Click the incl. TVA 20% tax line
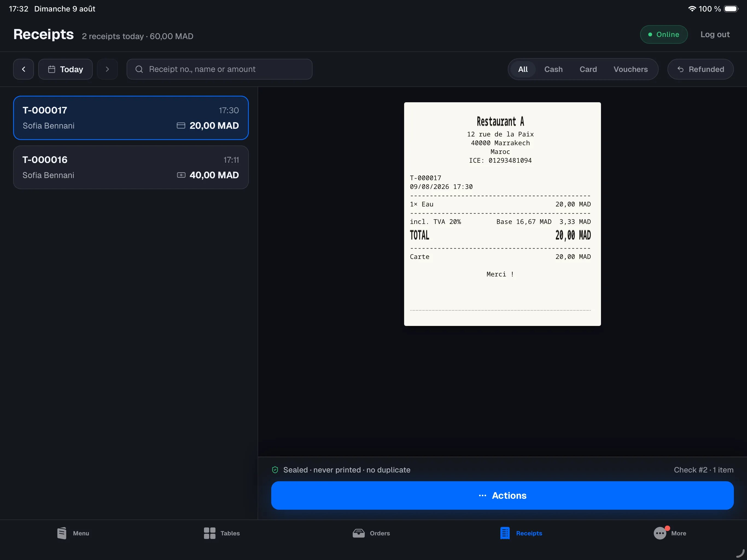 coord(500,222)
